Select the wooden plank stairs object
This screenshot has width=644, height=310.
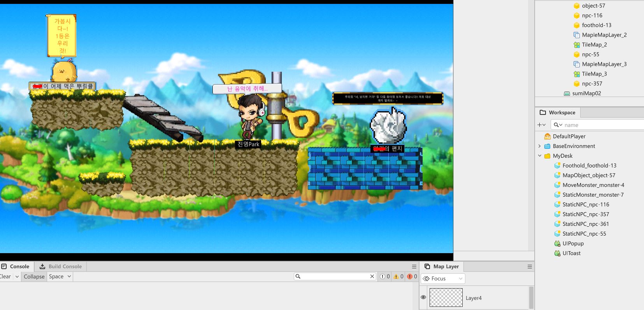(x=163, y=118)
